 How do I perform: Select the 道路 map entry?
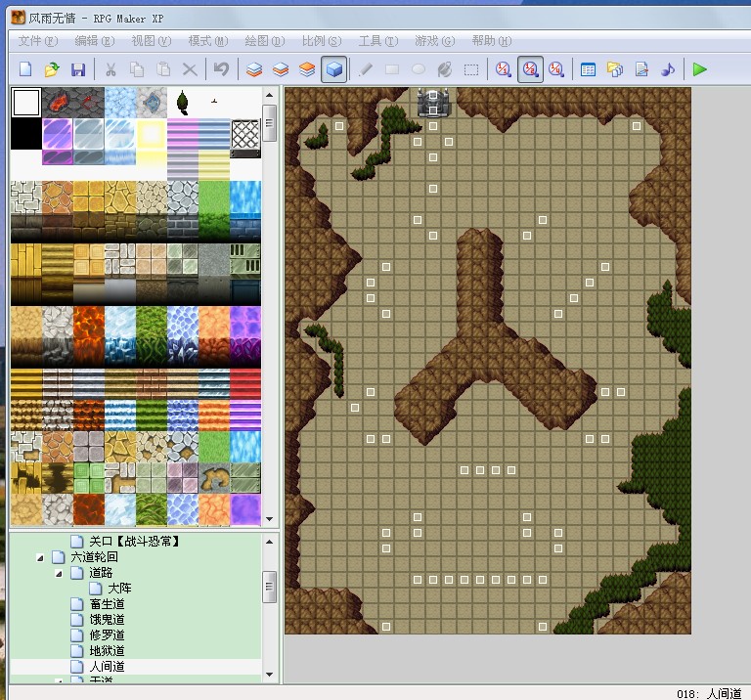[x=101, y=573]
